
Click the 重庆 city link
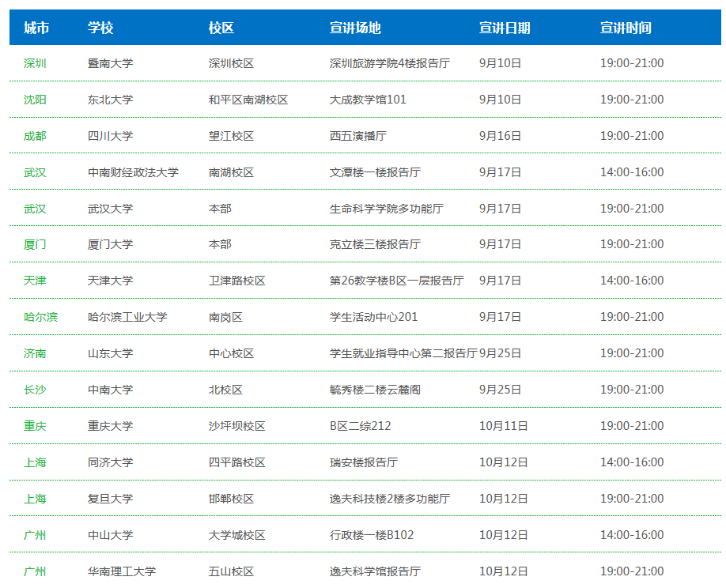[35, 426]
